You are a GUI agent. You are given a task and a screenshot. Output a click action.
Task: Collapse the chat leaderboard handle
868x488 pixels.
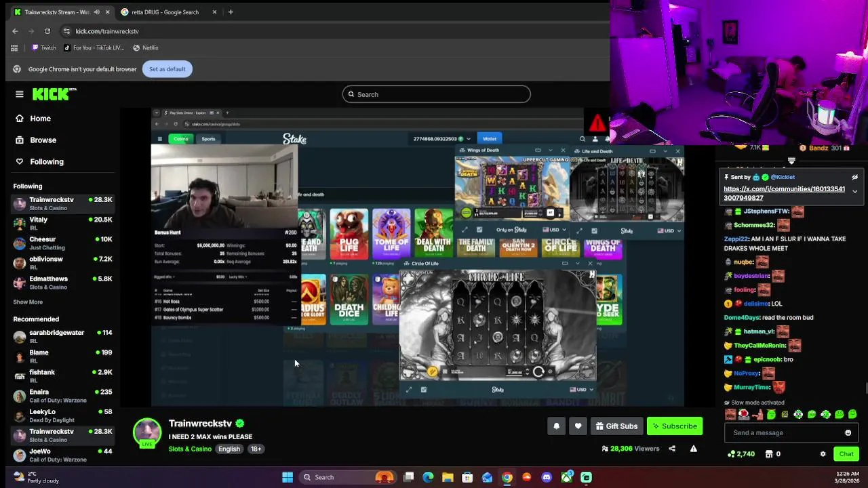pos(791,161)
